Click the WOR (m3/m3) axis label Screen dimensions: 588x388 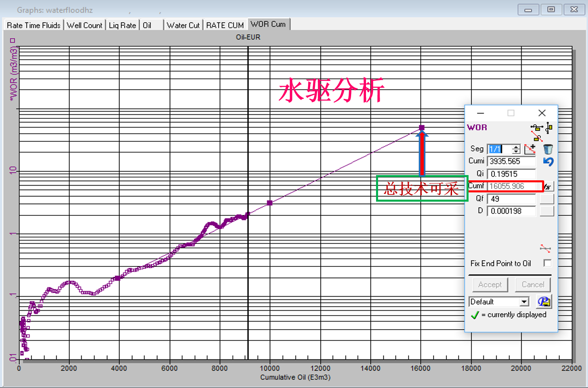13,73
